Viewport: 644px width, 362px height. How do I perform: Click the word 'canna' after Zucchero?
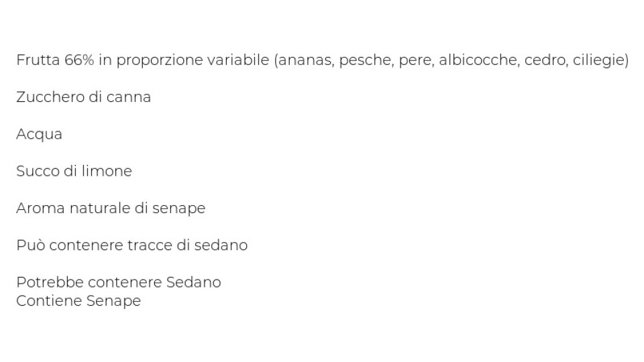pos(129,98)
